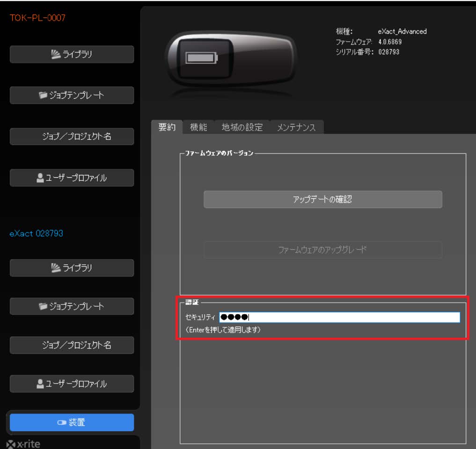Image resolution: width=476 pixels, height=449 pixels.
Task: Open ジョブ／プロジェクト名 under TOK-PL-0007
Action: (72, 136)
